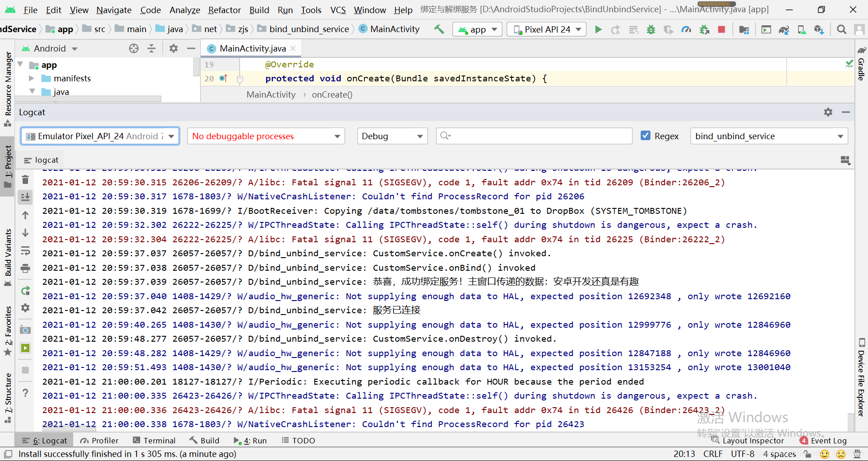Click Sync Project with Gradle Files icon
This screenshot has width=868, height=461.
(784, 29)
